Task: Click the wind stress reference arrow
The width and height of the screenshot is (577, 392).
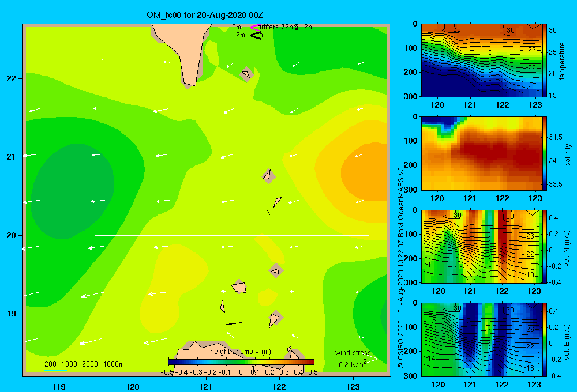Action: coord(354,359)
